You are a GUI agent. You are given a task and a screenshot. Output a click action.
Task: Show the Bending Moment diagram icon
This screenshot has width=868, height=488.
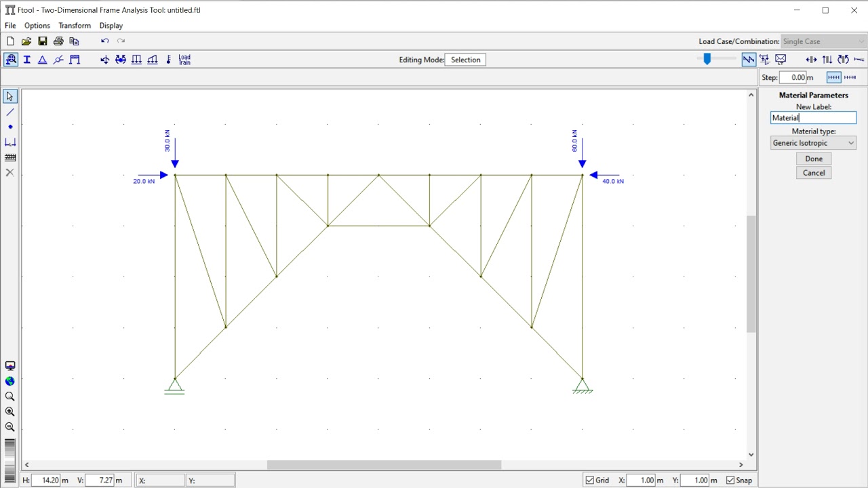pyautogui.click(x=843, y=60)
